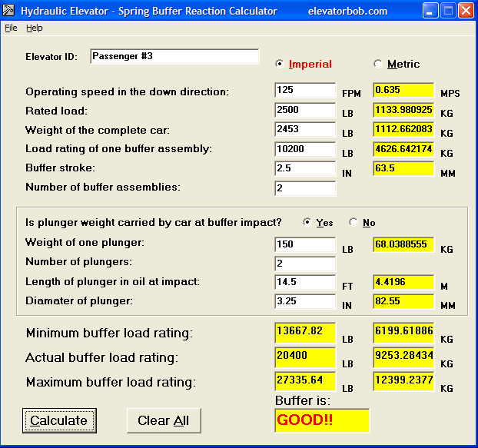The height and width of the screenshot is (448, 478).
Task: Click the 'Buffer is:' label
Action: (303, 400)
